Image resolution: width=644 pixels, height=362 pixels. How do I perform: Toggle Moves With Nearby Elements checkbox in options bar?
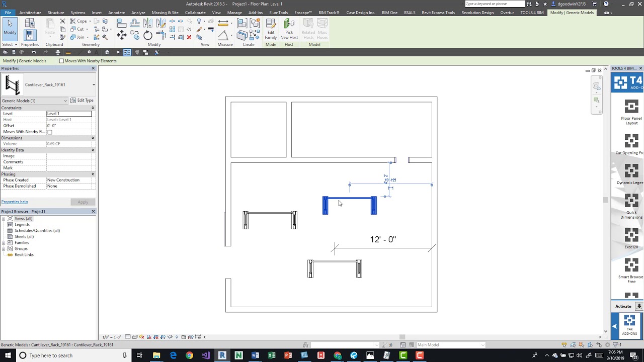[x=61, y=61]
